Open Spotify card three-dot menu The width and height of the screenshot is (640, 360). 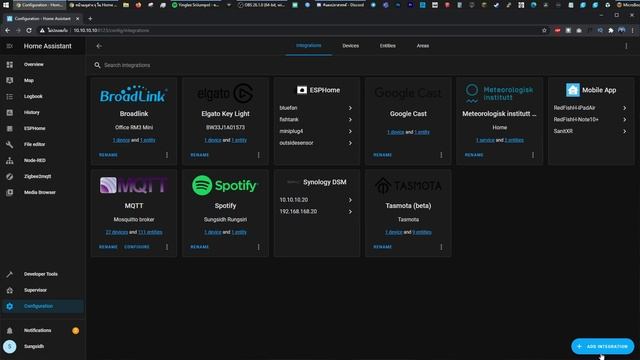(258, 247)
